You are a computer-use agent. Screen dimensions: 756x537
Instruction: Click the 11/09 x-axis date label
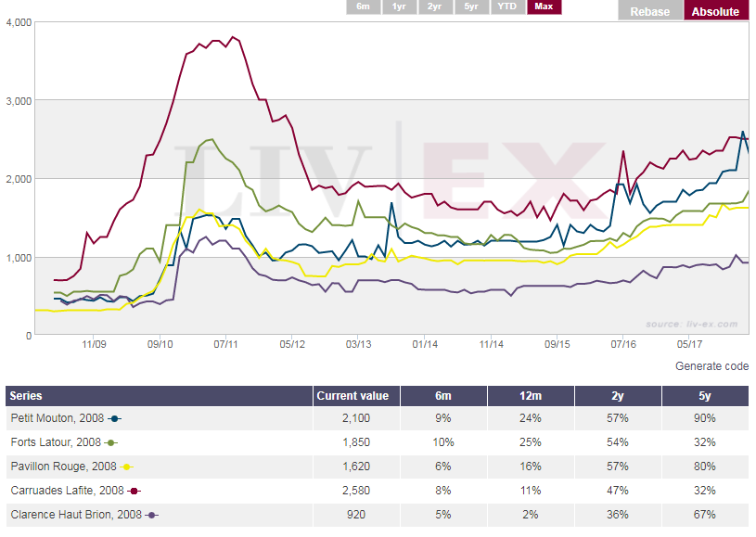(x=94, y=344)
